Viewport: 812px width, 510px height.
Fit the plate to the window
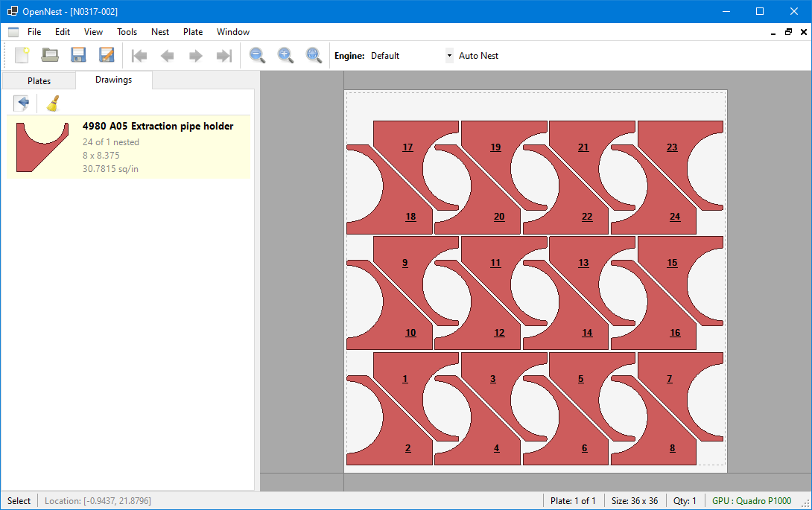coord(314,55)
